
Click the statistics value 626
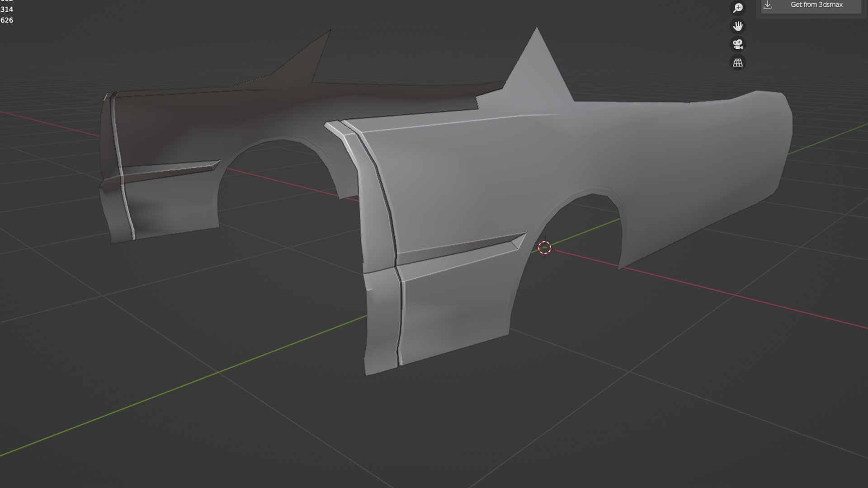7,20
